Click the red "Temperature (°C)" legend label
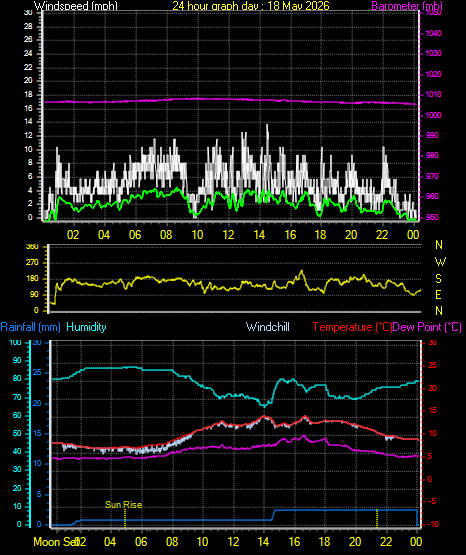 tap(352, 327)
